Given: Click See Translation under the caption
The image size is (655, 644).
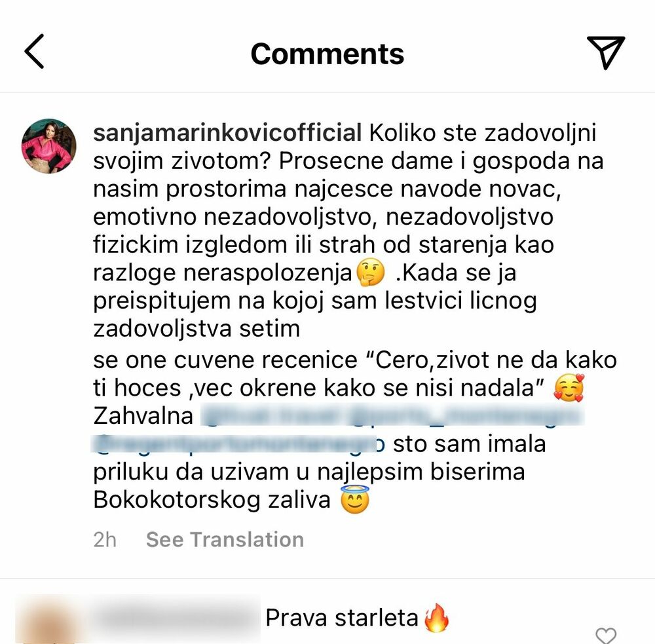Looking at the screenshot, I should point(225,540).
